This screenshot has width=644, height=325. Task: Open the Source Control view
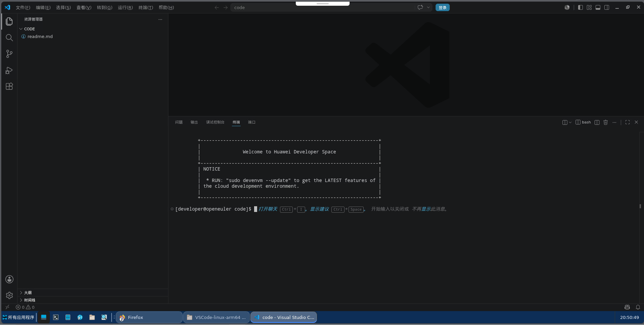pos(9,54)
